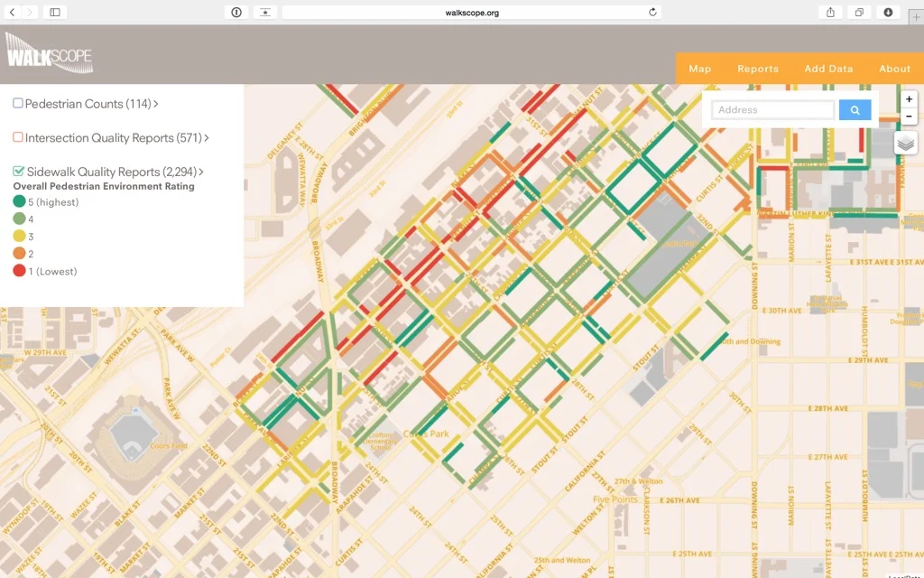Click the green rating 5 (highest) swatch
924x578 pixels.
pyautogui.click(x=20, y=201)
